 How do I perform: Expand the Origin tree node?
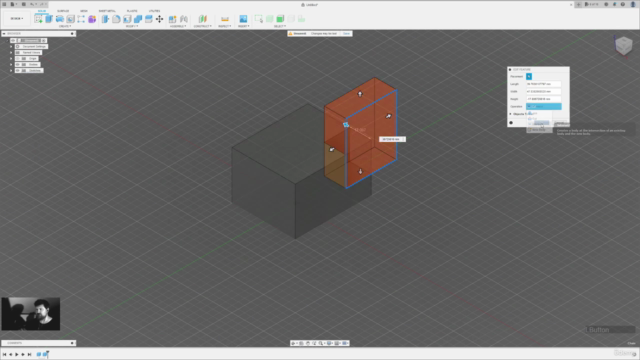pyautogui.click(x=11, y=58)
